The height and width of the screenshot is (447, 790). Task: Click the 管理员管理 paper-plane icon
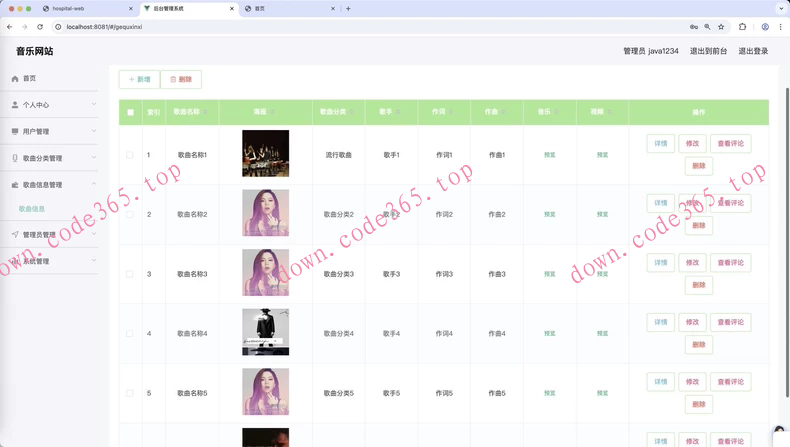[x=15, y=235]
